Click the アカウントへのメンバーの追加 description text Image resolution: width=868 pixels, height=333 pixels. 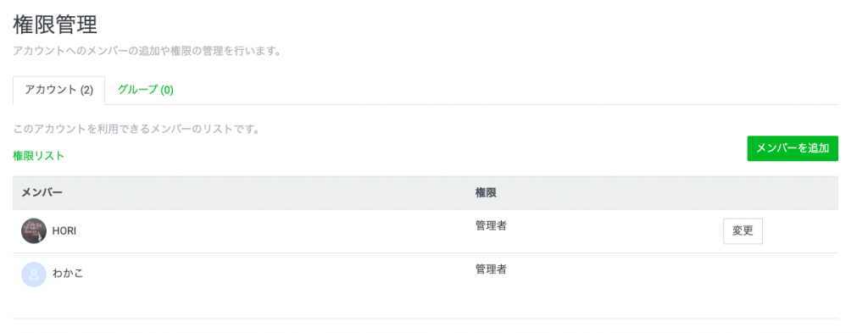point(147,52)
